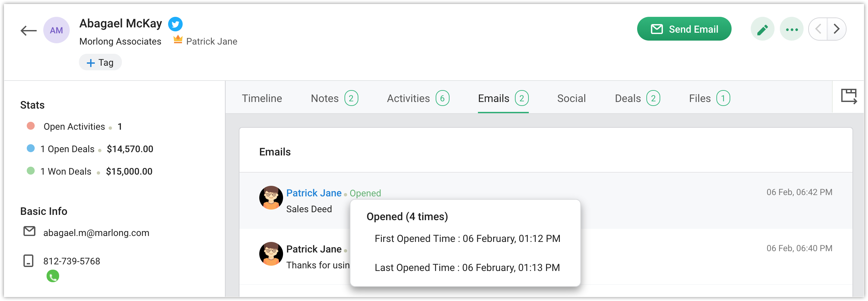Open the Activities tab
Image resolution: width=868 pixels, height=301 pixels.
pos(417,98)
